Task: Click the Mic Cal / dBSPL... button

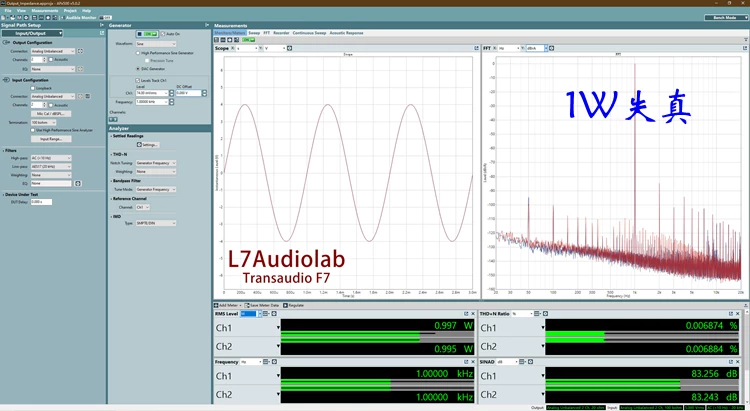Action: pyautogui.click(x=51, y=114)
